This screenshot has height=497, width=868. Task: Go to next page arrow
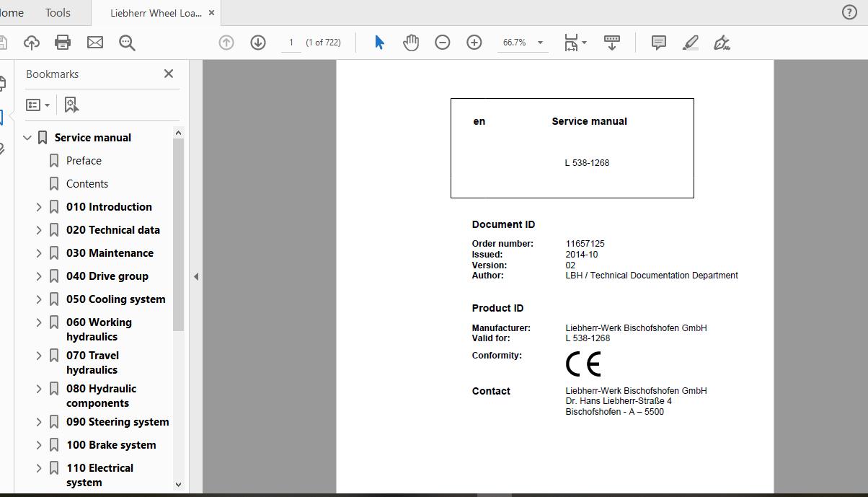(258, 43)
